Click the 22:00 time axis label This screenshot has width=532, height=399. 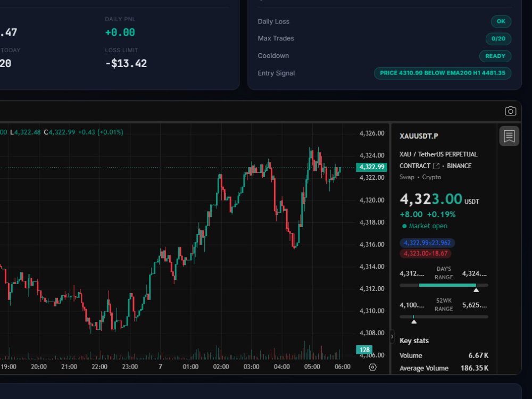point(99,367)
